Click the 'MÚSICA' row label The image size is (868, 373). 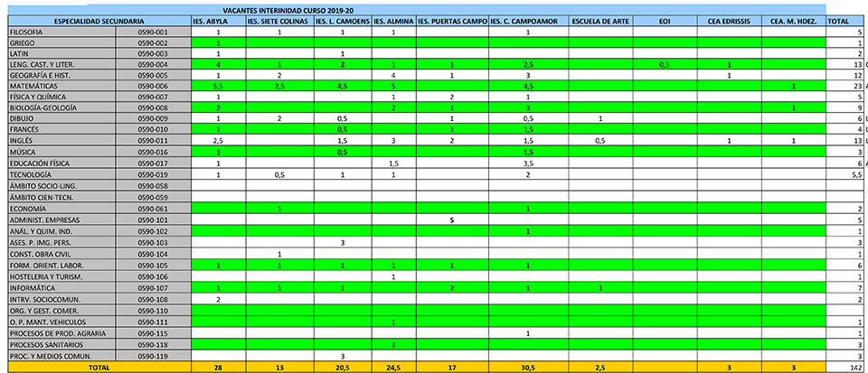click(62, 152)
